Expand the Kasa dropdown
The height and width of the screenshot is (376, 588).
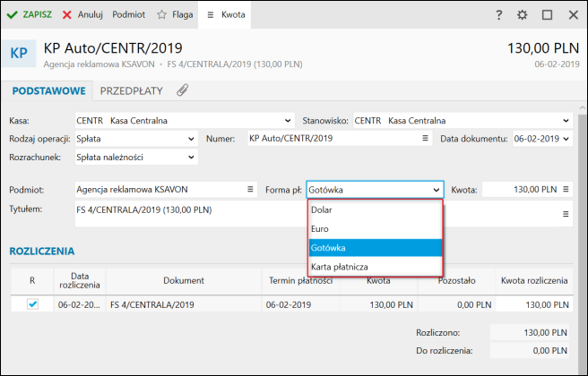287,121
